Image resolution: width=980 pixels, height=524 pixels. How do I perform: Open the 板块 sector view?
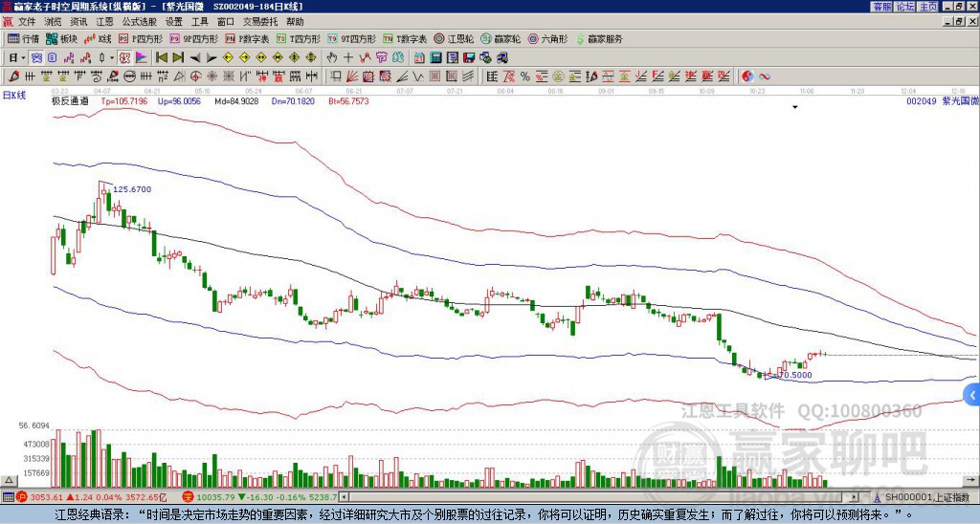coord(61,38)
